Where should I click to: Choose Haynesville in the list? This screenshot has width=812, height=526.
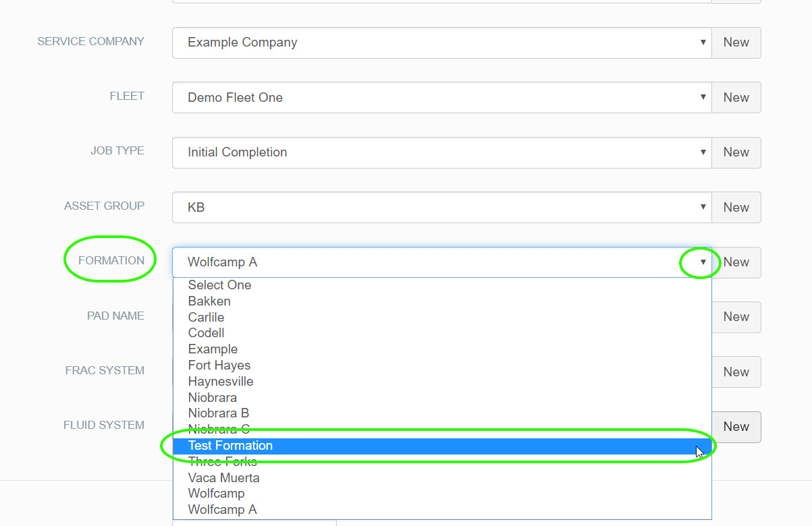click(x=220, y=382)
